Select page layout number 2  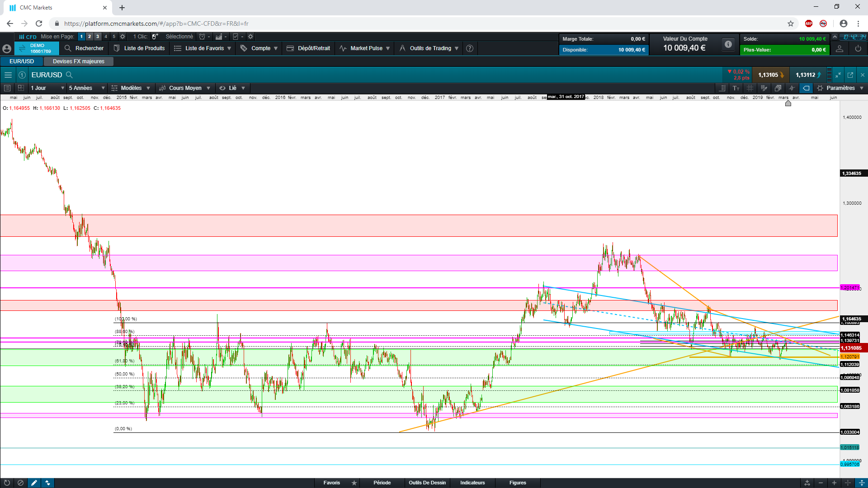click(90, 37)
